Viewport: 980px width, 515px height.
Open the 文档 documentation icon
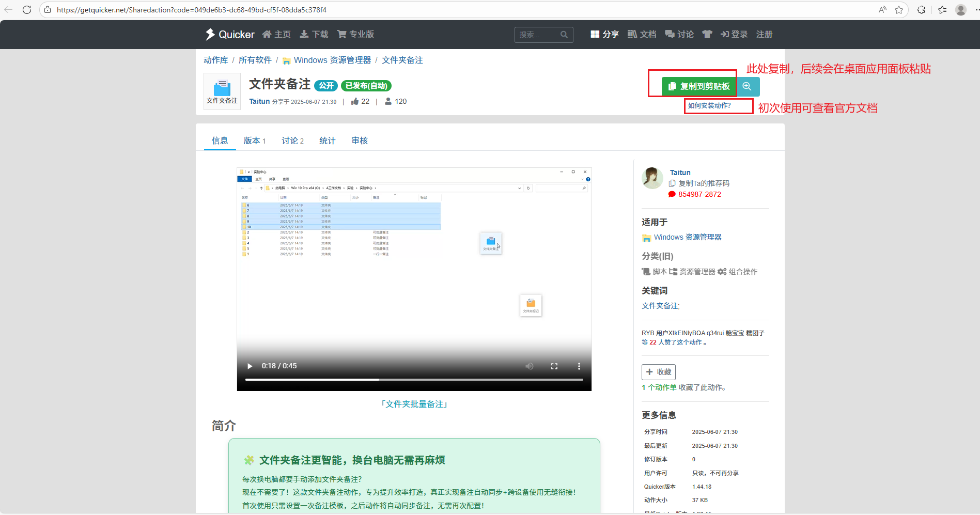(x=631, y=34)
